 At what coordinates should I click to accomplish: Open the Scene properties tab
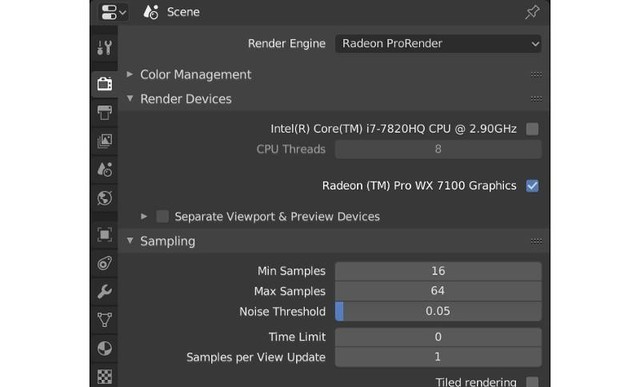(104, 169)
